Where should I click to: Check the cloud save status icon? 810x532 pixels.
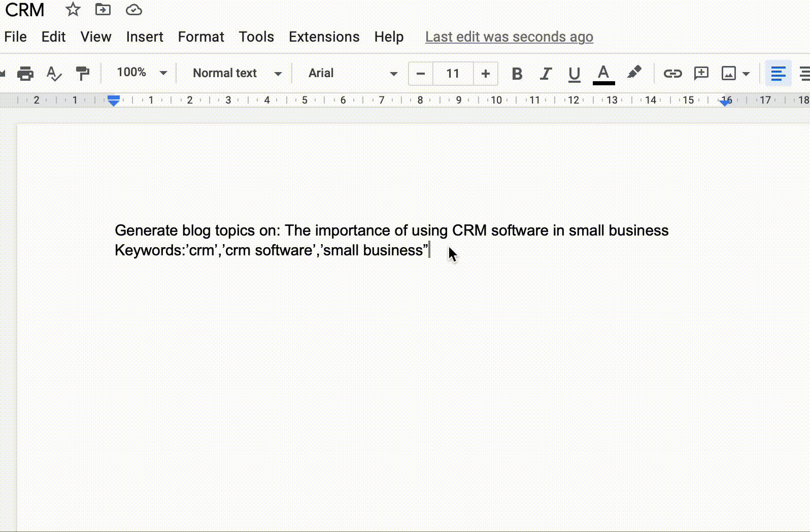134,10
